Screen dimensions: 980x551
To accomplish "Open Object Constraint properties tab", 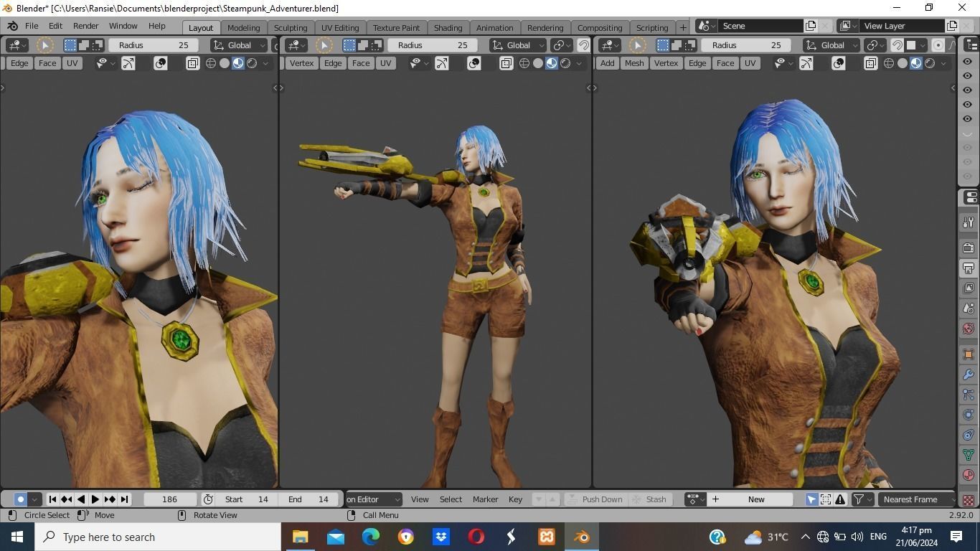I will 969,435.
